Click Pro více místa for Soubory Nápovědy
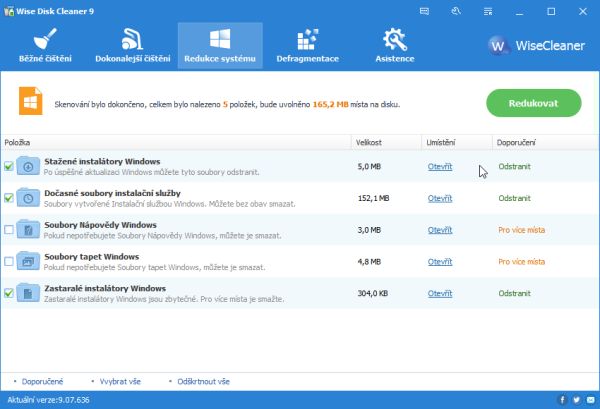This screenshot has height=409, width=600. pyautogui.click(x=522, y=230)
